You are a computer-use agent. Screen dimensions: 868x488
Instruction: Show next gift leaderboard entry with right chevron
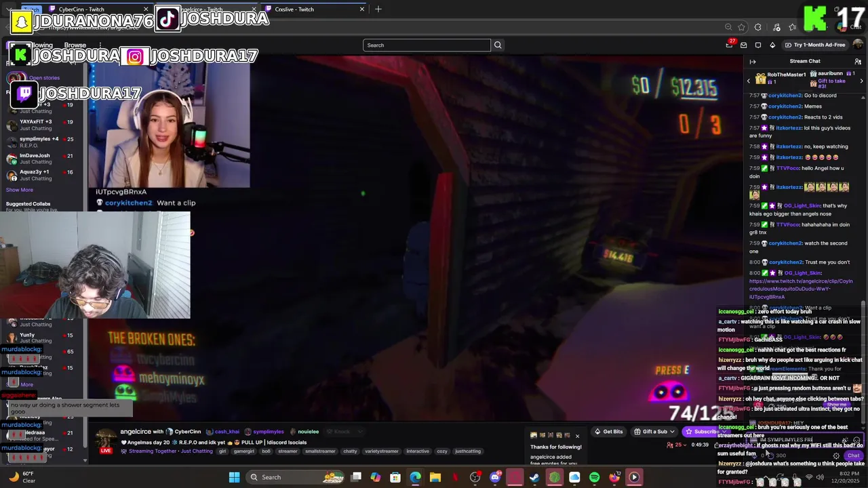[x=861, y=81]
